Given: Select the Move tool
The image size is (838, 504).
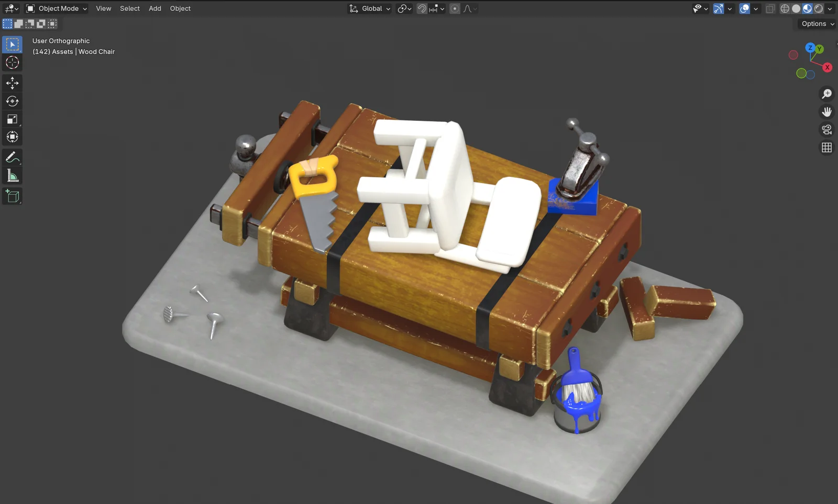Looking at the screenshot, I should click(12, 83).
